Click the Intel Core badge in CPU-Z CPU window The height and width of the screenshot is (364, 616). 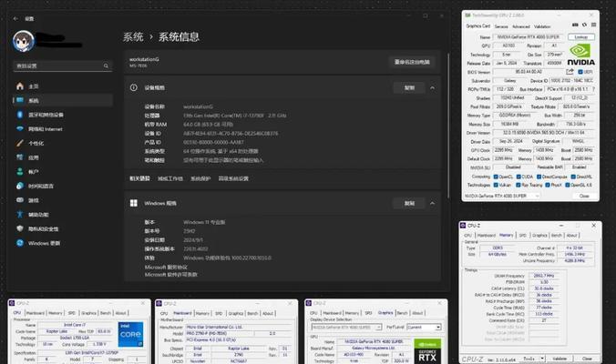130,335
